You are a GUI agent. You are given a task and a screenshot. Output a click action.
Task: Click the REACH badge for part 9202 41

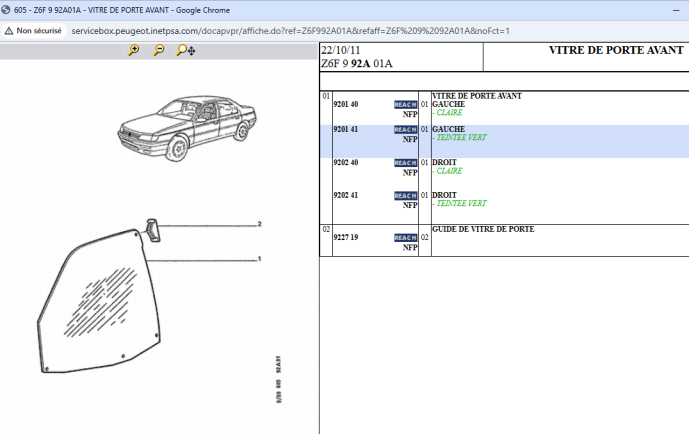(405, 196)
